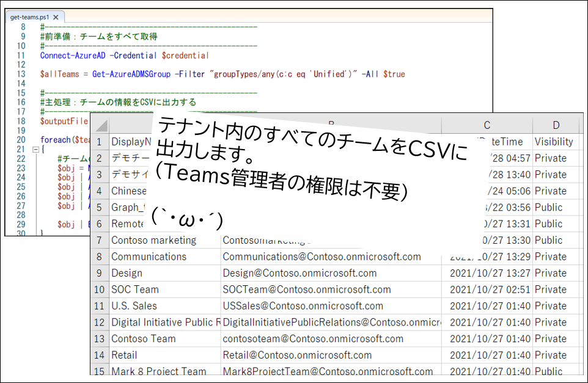The image size is (588, 383).
Task: Select row header 8 in the spreadsheet
Action: (100, 257)
